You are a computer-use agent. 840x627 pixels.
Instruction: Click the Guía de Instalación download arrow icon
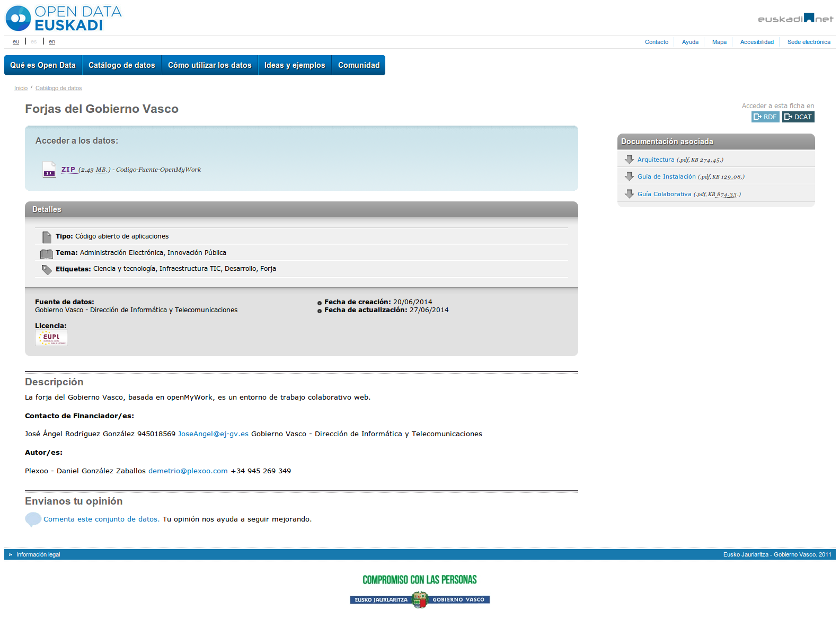pyautogui.click(x=629, y=176)
